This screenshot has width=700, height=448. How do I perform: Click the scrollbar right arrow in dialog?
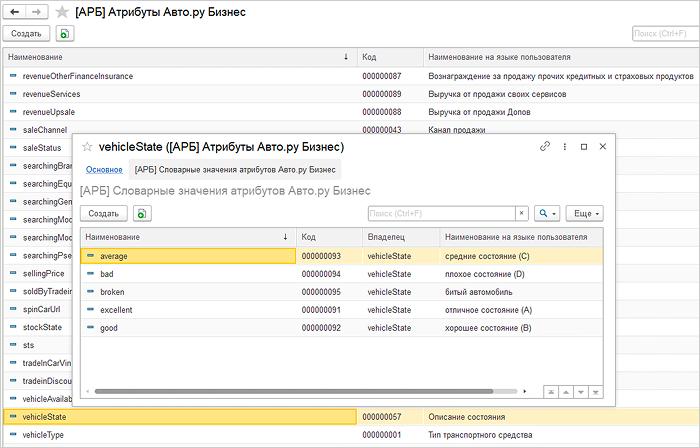(525, 391)
